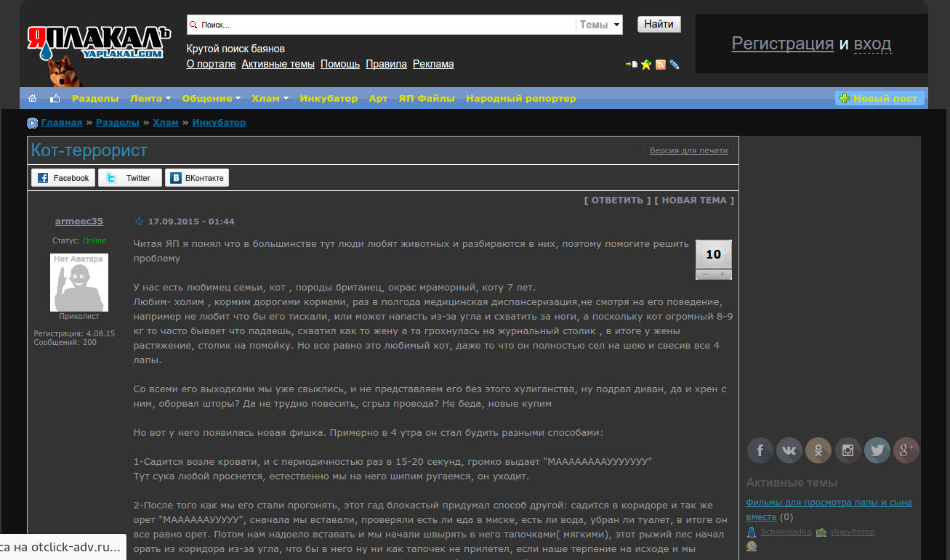
Task: Open the Правила link
Action: [x=387, y=64]
